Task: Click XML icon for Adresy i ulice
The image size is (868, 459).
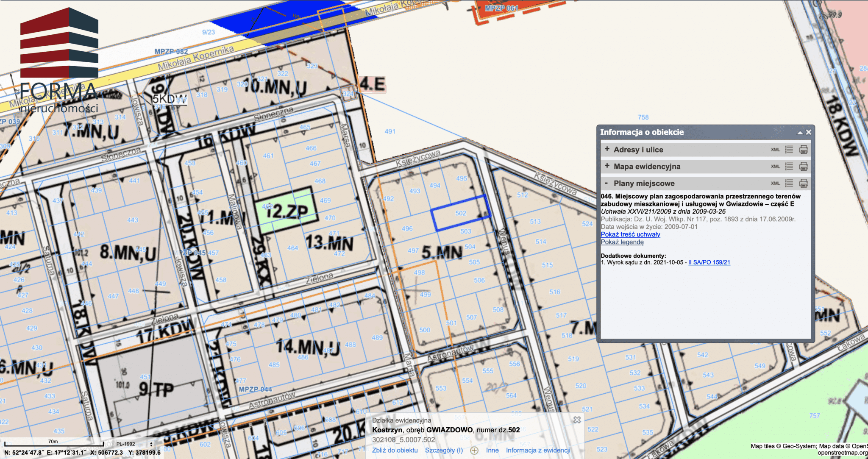Action: click(775, 150)
